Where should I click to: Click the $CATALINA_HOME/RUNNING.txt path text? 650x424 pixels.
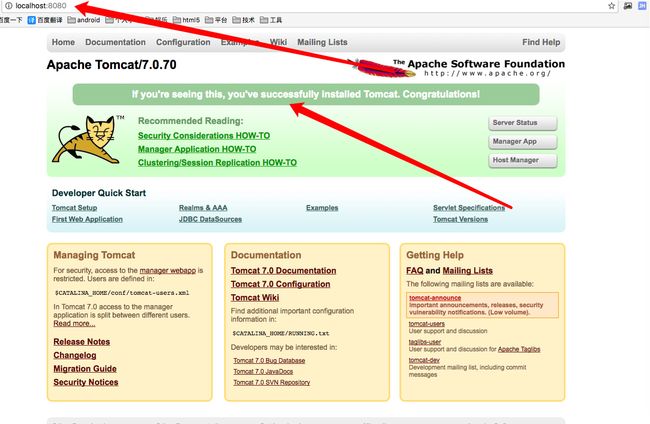(281, 333)
